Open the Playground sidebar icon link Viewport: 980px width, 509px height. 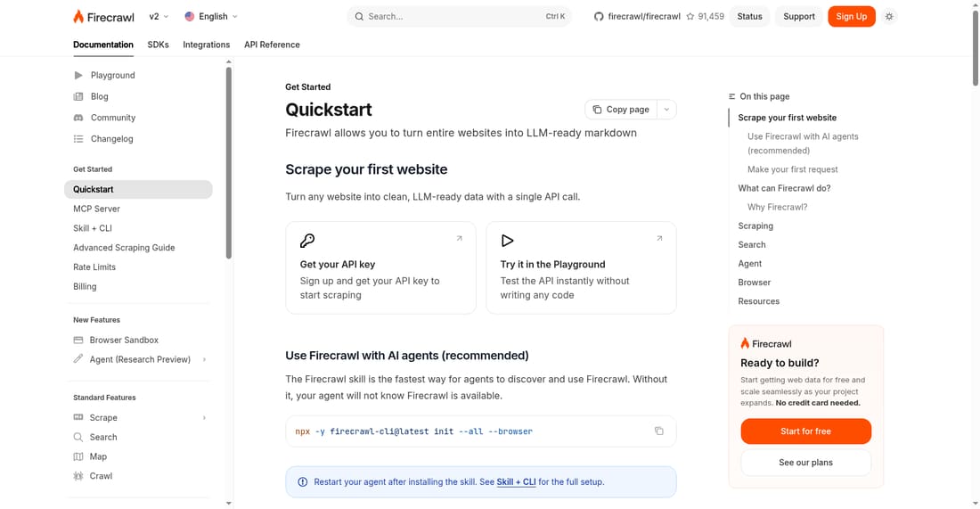pyautogui.click(x=78, y=75)
